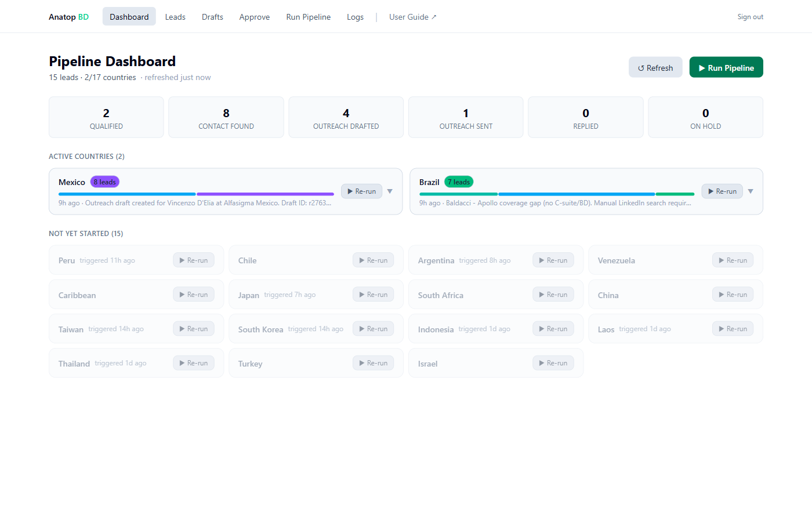Image resolution: width=812 pixels, height=522 pixels.
Task: Re-run pipeline for South Africa
Action: tap(553, 295)
